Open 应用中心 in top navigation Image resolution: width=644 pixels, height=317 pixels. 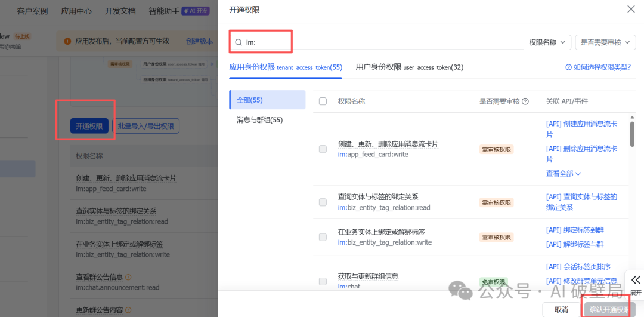[76, 11]
